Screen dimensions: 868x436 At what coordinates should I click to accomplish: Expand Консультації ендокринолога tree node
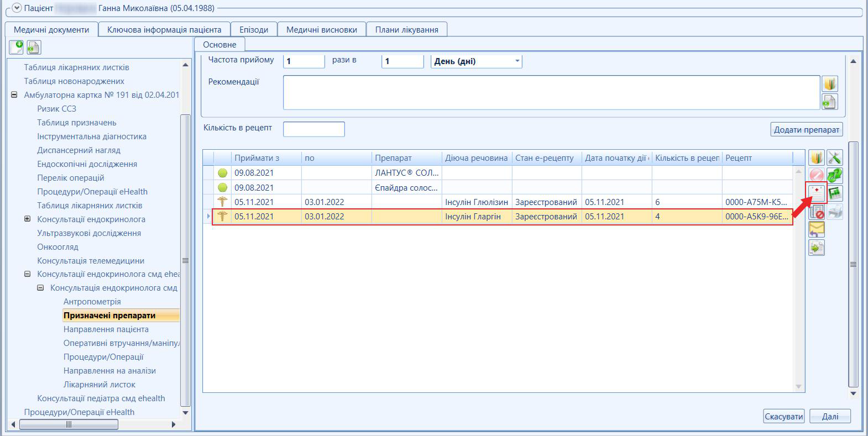pos(27,219)
